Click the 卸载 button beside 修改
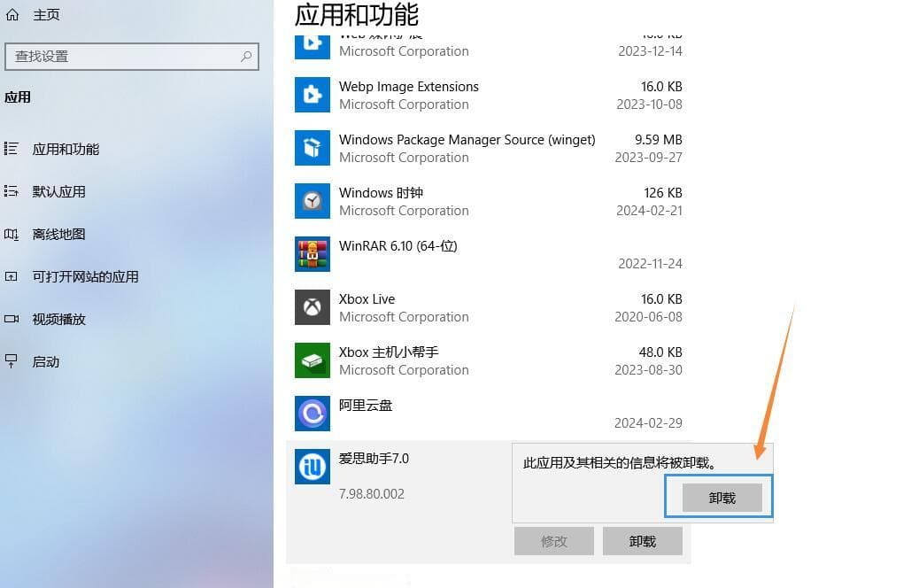The image size is (911, 588). click(642, 542)
